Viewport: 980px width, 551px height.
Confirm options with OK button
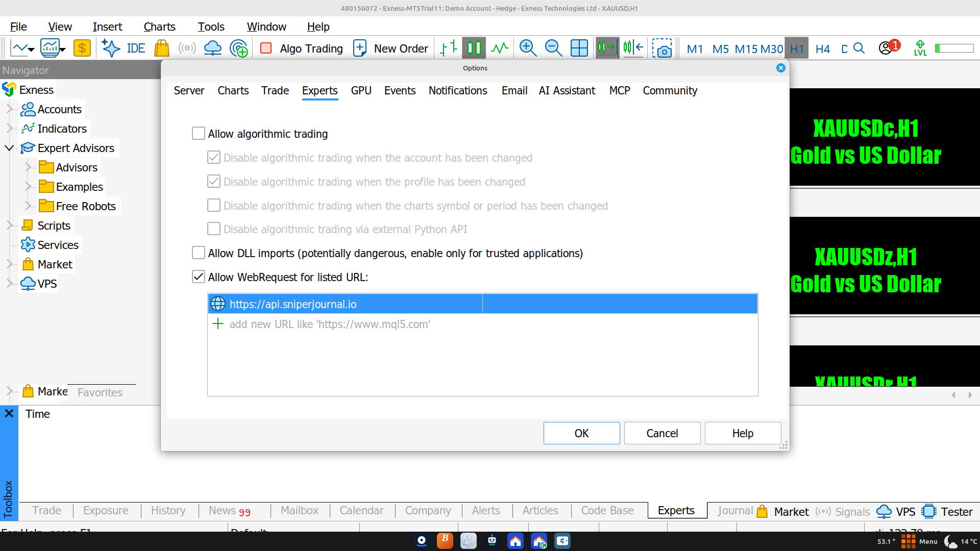(x=581, y=433)
